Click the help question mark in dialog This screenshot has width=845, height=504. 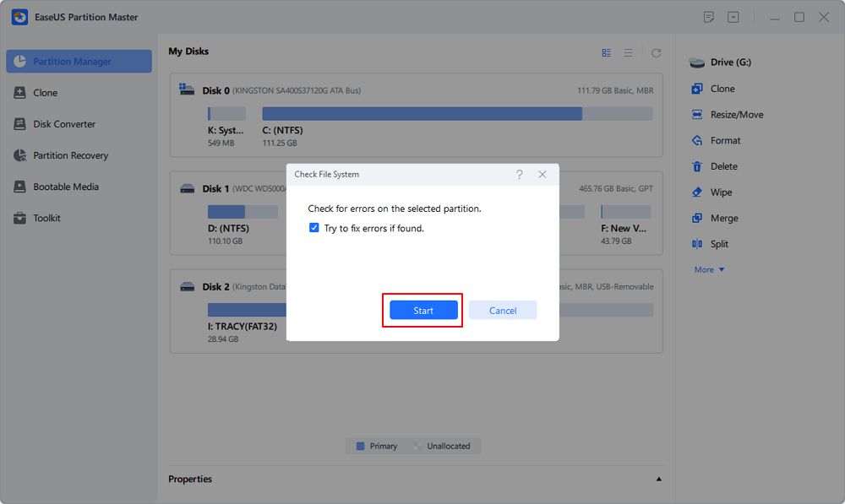click(519, 175)
